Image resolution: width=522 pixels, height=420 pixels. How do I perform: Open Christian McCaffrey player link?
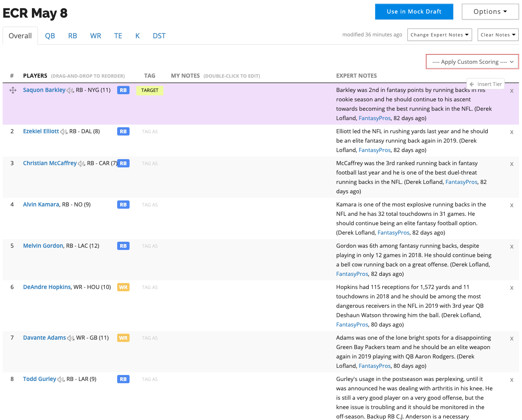[50, 163]
